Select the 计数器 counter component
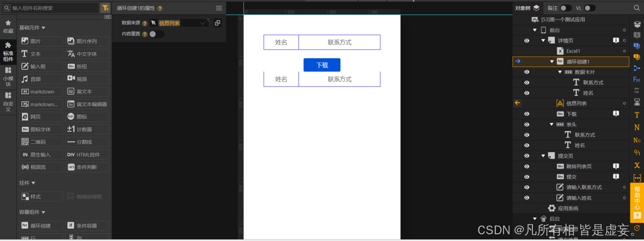The height and width of the screenshot is (241, 644). coord(87,129)
